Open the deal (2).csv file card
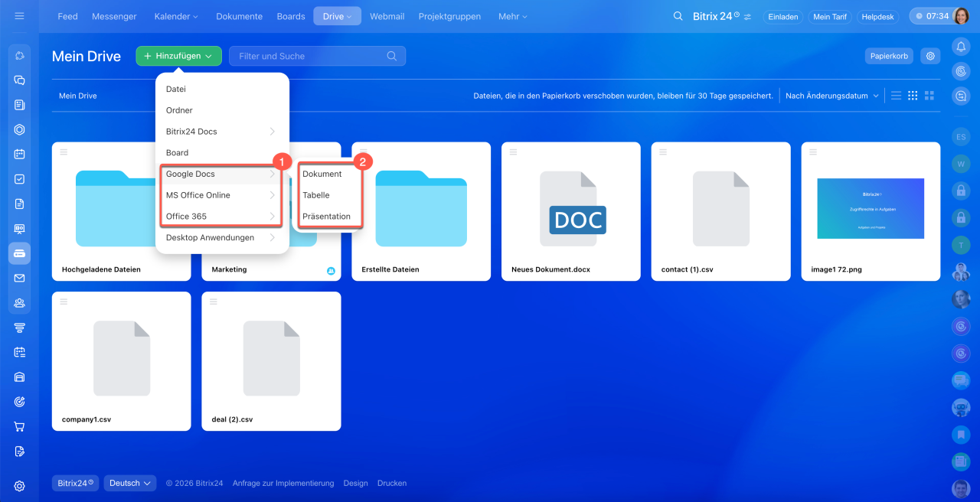980x502 pixels. [271, 361]
